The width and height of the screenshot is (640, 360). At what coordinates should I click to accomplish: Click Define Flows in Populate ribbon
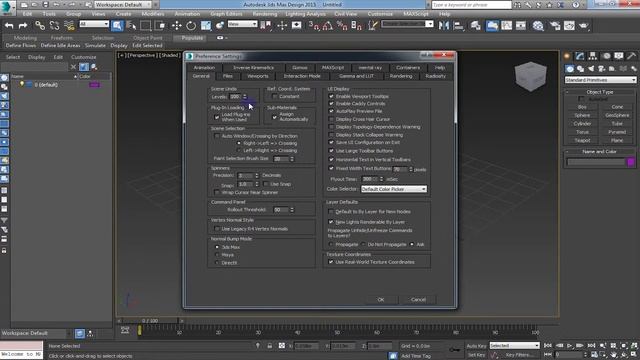tap(20, 46)
